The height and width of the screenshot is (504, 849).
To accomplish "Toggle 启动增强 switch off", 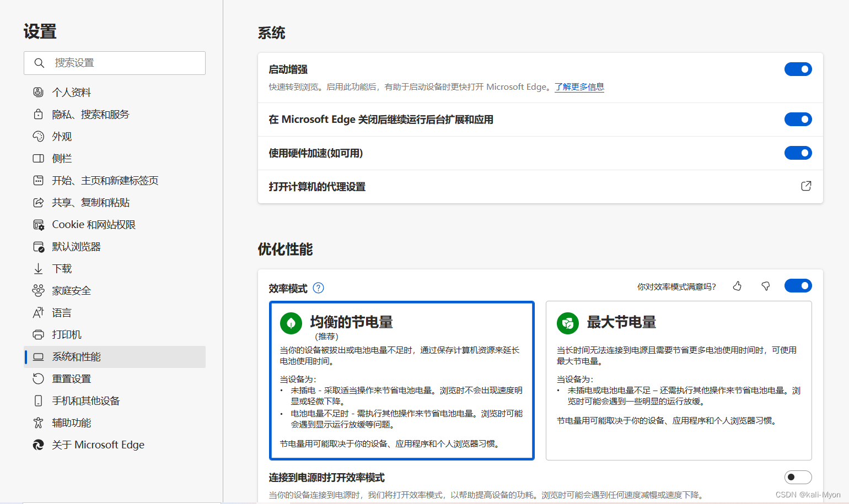I will click(798, 69).
